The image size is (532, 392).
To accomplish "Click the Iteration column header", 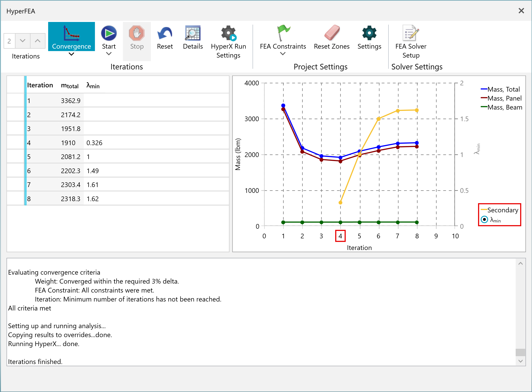I will click(40, 85).
